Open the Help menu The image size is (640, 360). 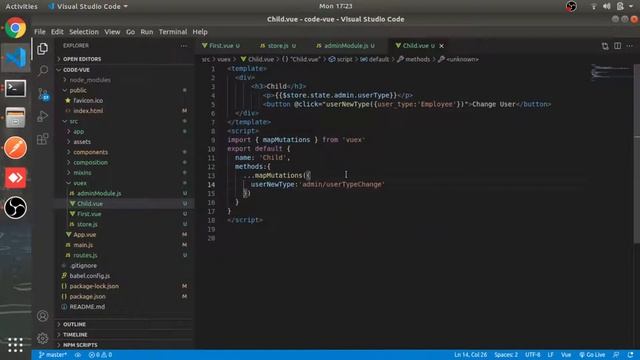point(200,32)
